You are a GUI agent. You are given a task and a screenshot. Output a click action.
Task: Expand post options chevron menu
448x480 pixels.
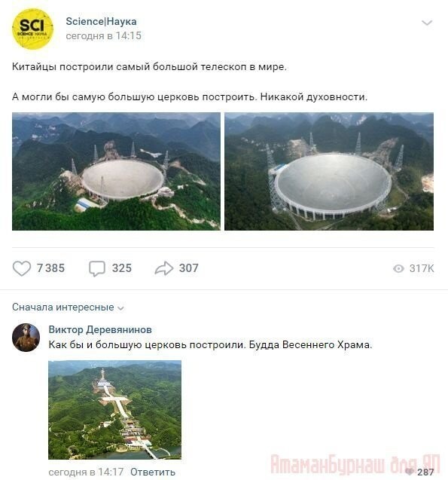(427, 23)
